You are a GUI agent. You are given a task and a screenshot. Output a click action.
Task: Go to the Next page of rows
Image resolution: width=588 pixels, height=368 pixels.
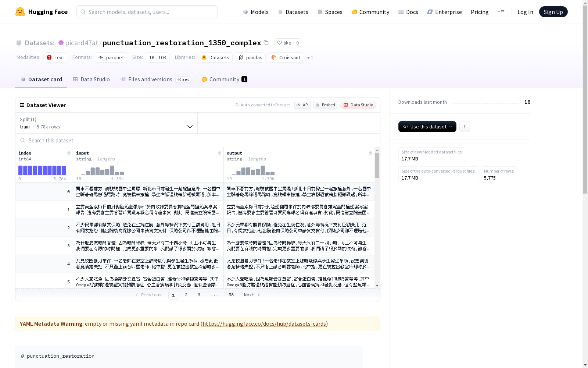tap(252, 295)
